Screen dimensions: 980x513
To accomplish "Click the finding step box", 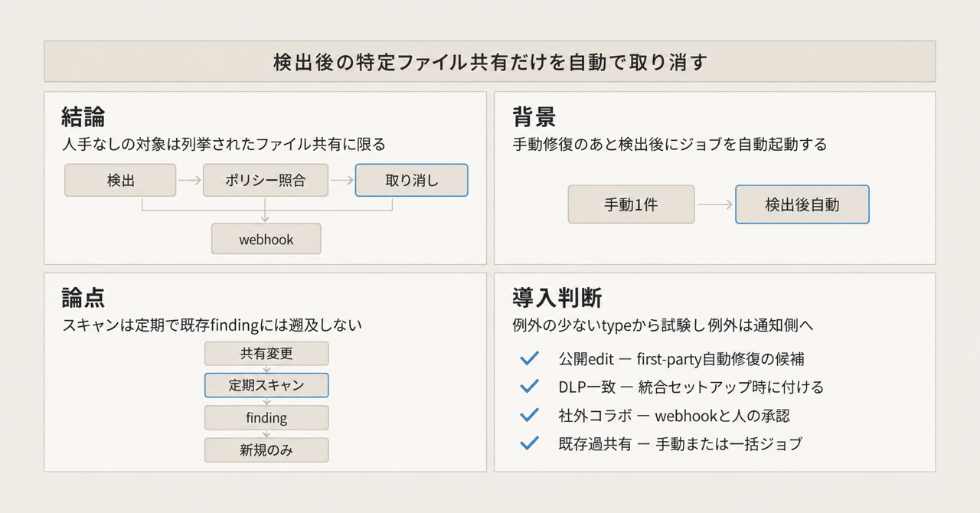I will click(266, 417).
